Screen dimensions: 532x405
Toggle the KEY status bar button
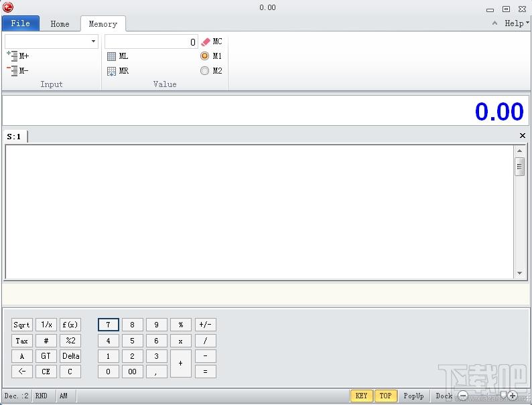coord(361,396)
